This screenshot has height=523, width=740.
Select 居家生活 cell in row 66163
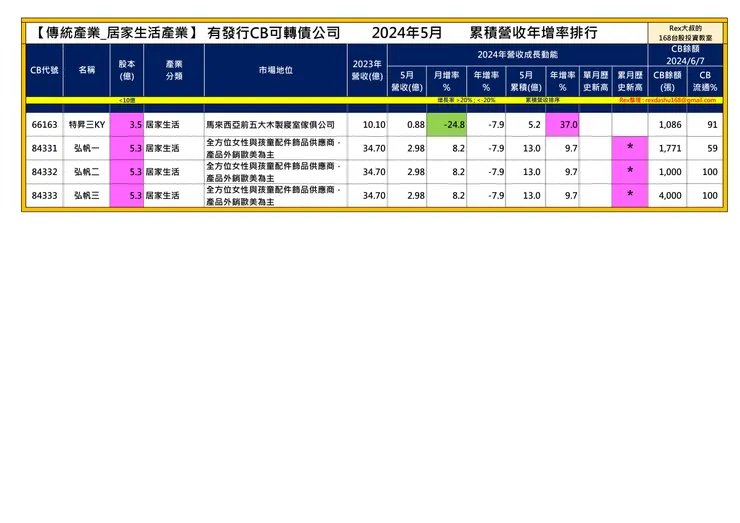(x=174, y=125)
